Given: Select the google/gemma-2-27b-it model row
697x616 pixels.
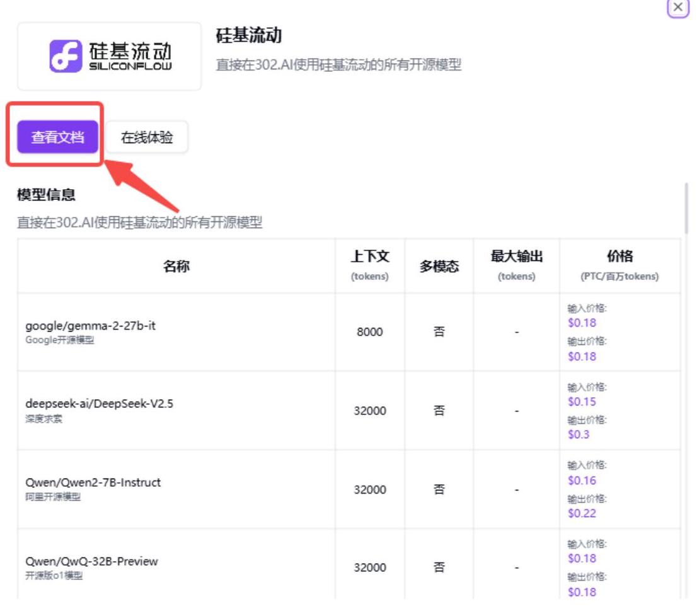Looking at the screenshot, I should 349,332.
